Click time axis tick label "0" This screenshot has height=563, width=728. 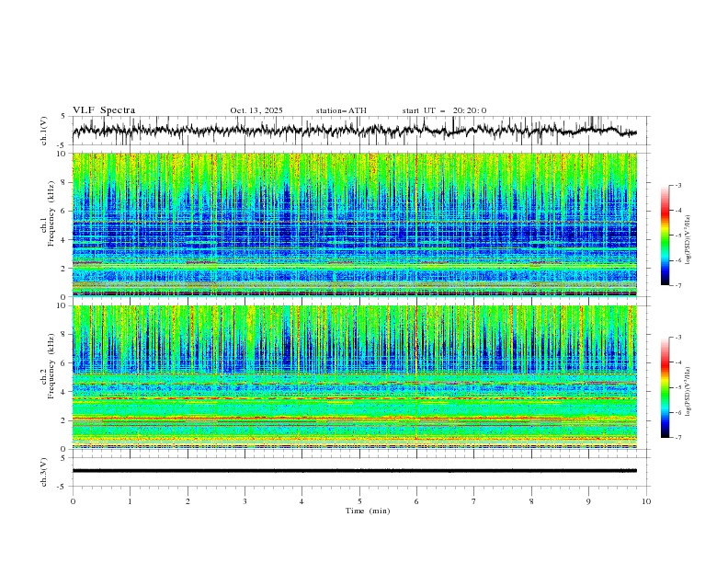point(73,501)
